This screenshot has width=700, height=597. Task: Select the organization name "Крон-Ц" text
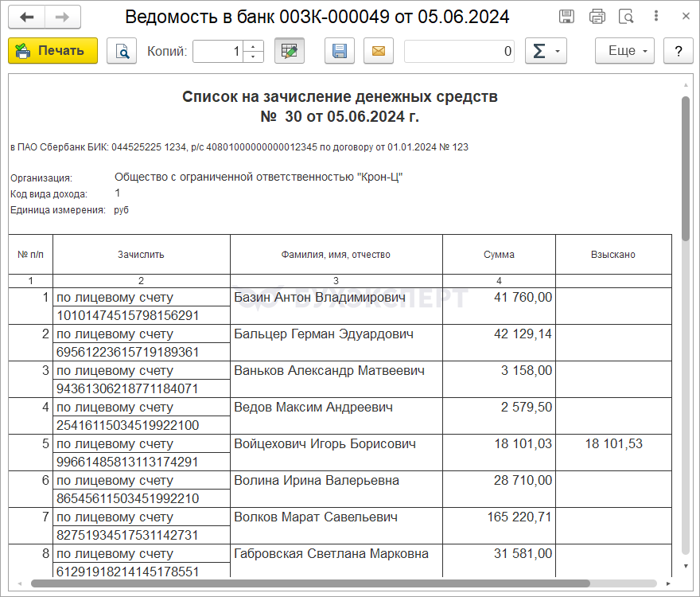click(x=259, y=177)
